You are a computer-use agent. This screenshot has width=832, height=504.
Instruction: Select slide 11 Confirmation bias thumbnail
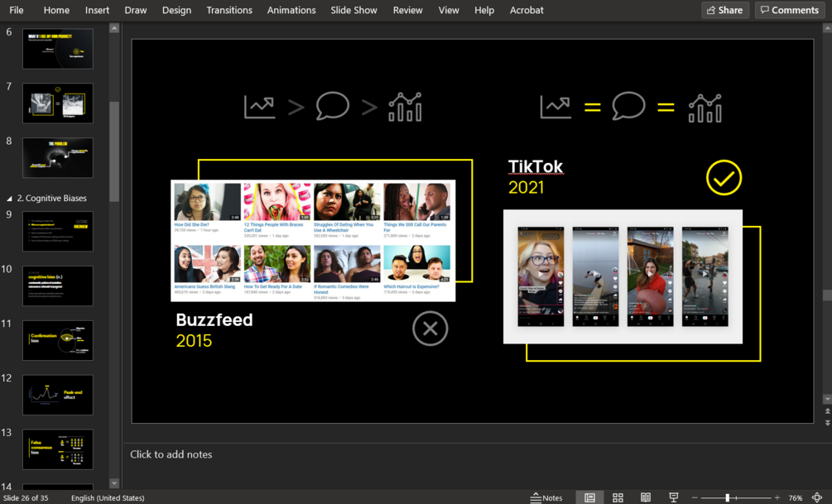[x=58, y=341]
